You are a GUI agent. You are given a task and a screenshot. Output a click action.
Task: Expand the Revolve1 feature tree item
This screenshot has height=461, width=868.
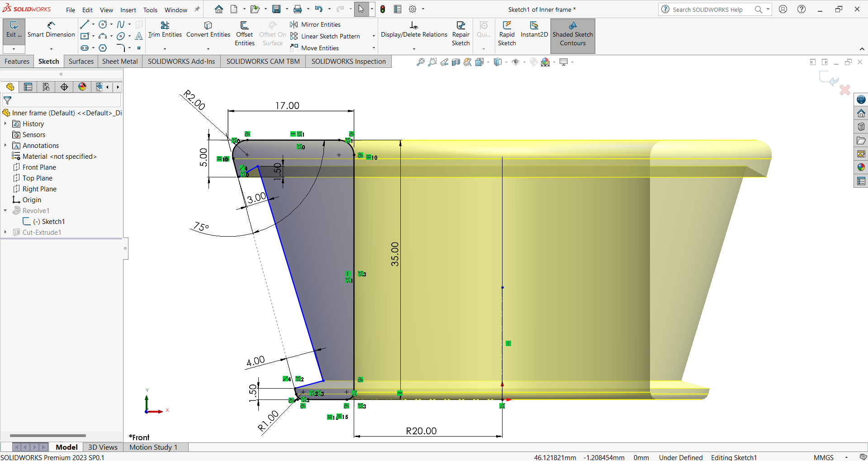coord(5,210)
